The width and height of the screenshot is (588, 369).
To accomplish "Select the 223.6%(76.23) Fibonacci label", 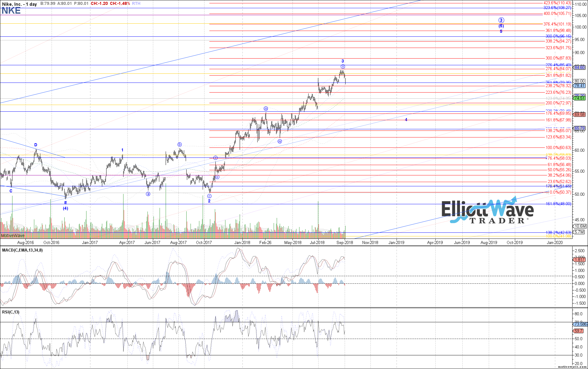I will [558, 92].
